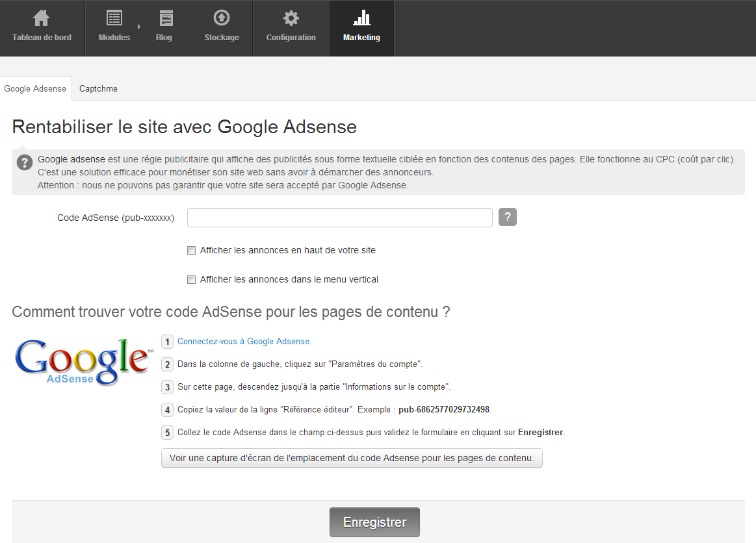756x543 pixels.
Task: Click the Tableau de bord menu label
Action: click(42, 38)
